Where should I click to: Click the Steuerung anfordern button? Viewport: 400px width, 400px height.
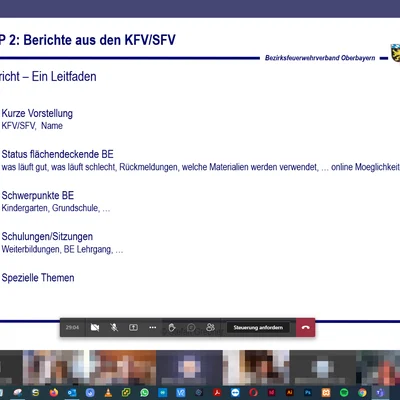(258, 327)
